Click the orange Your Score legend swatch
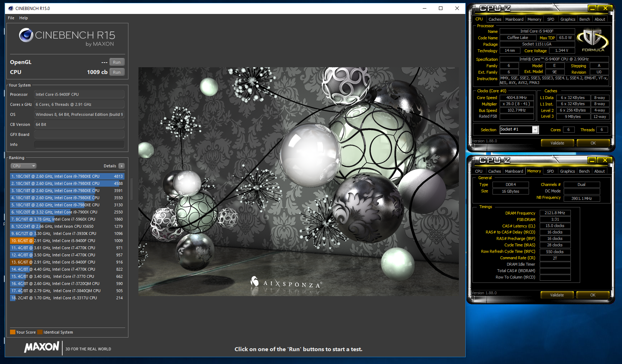The image size is (622, 364). click(x=13, y=332)
